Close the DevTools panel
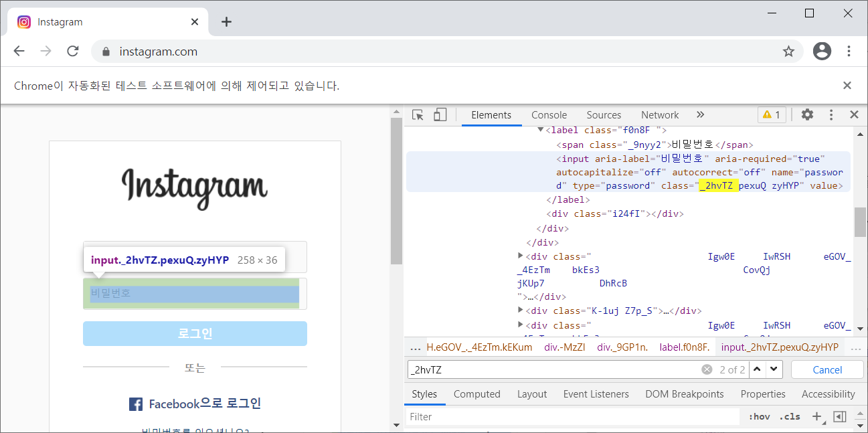The height and width of the screenshot is (433, 868). pyautogui.click(x=854, y=114)
